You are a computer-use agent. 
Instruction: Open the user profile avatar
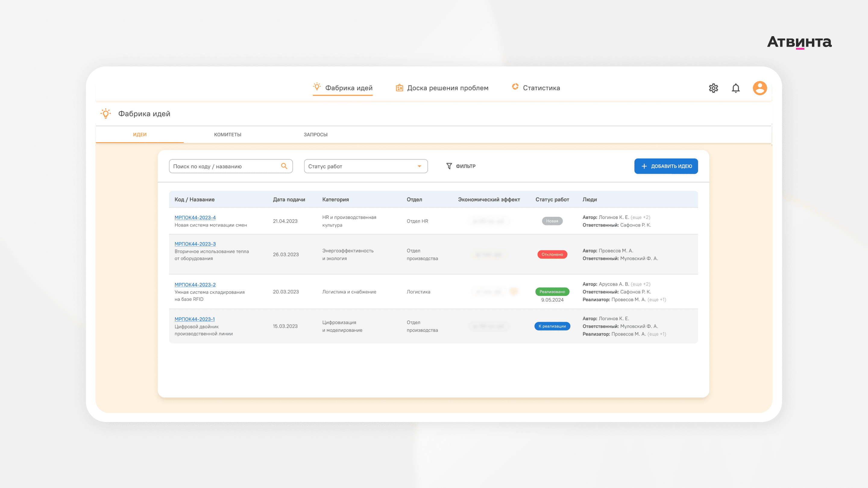760,88
